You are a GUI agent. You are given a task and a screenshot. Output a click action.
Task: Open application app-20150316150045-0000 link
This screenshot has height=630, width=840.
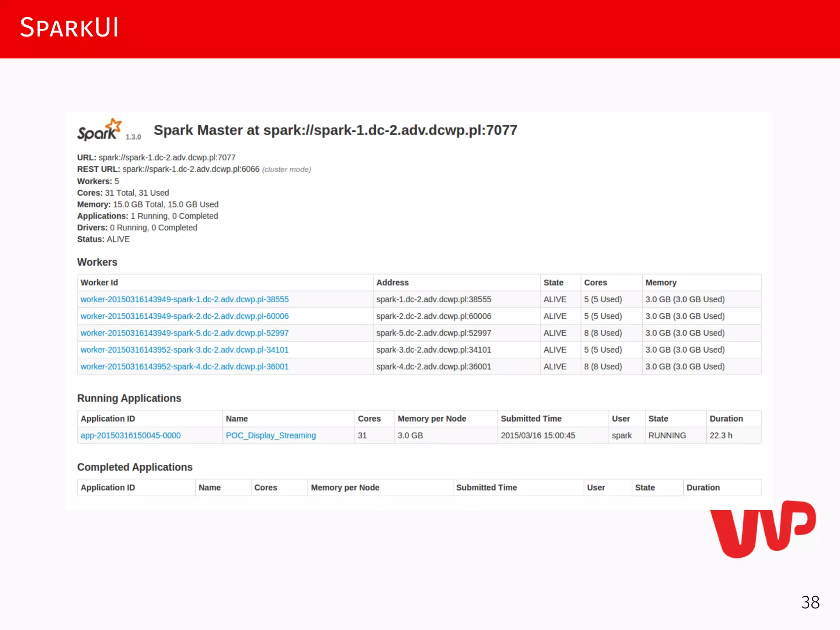[130, 436]
